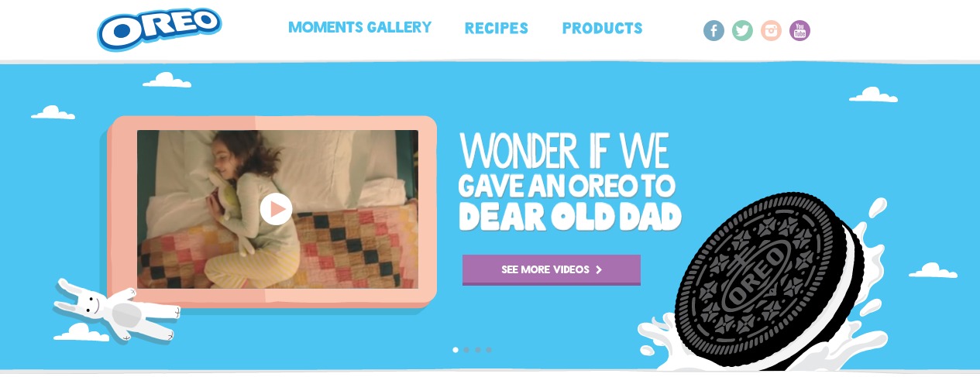Viewport: 980px width, 377px height.
Task: Open the Recipes menu item
Action: click(496, 29)
